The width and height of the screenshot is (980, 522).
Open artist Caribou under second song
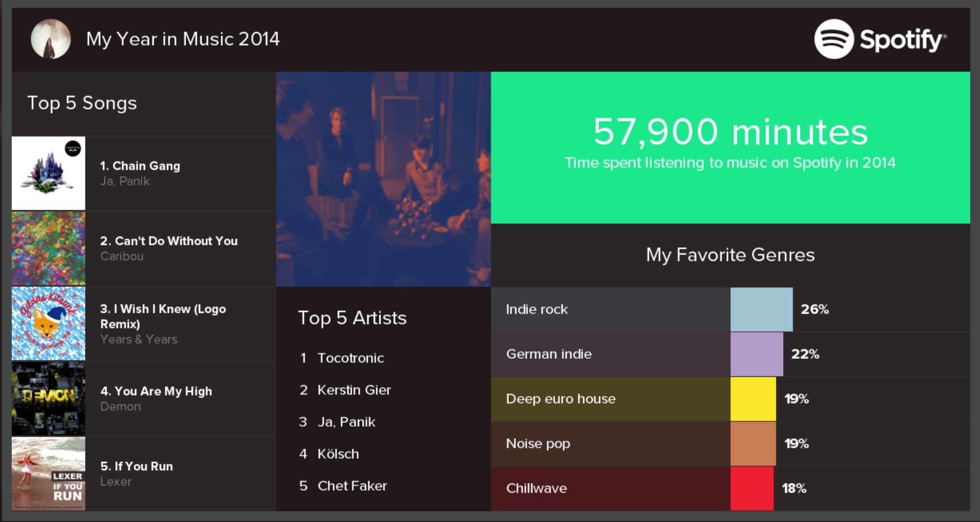tap(122, 256)
